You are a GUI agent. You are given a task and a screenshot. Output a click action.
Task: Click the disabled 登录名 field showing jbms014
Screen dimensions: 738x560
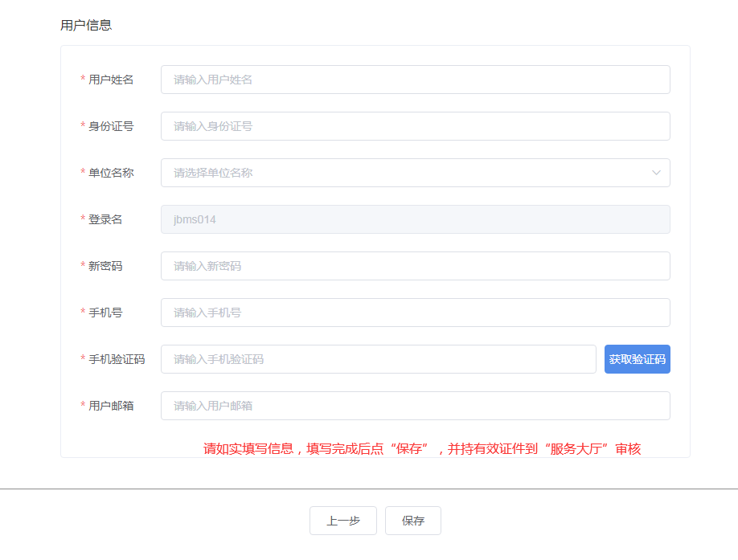click(x=415, y=219)
